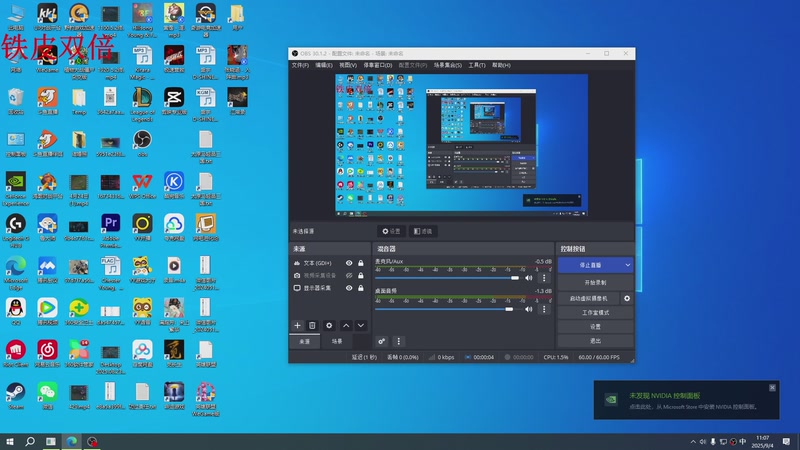Switch to the 场景 tab
This screenshot has width=800, height=450.
click(x=337, y=341)
